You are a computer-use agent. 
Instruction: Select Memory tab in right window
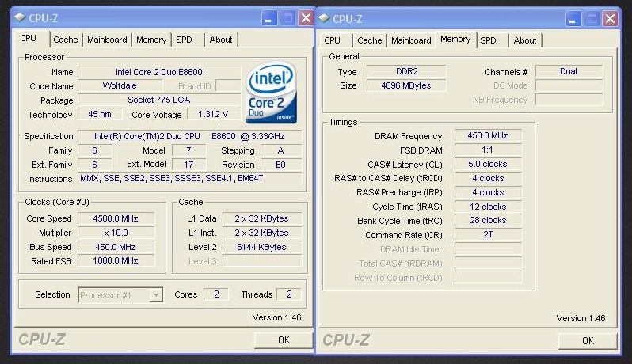click(x=455, y=39)
